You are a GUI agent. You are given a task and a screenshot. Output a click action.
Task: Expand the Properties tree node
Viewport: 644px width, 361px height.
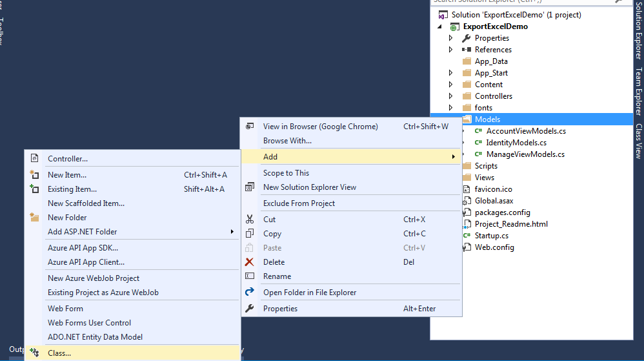[451, 38]
